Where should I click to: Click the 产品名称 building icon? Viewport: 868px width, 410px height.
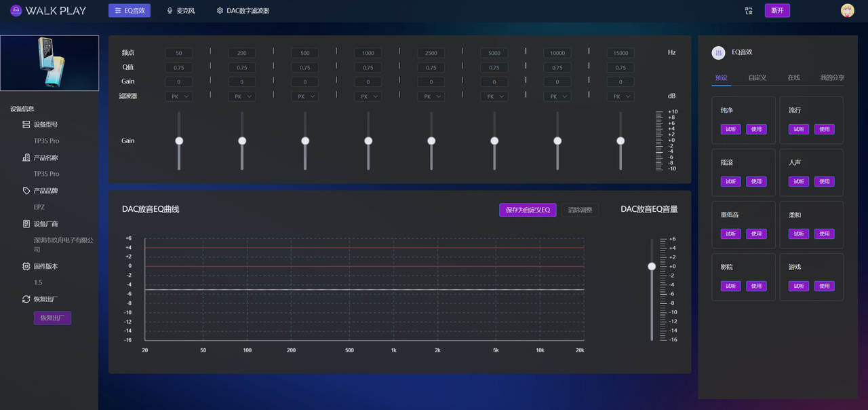26,157
